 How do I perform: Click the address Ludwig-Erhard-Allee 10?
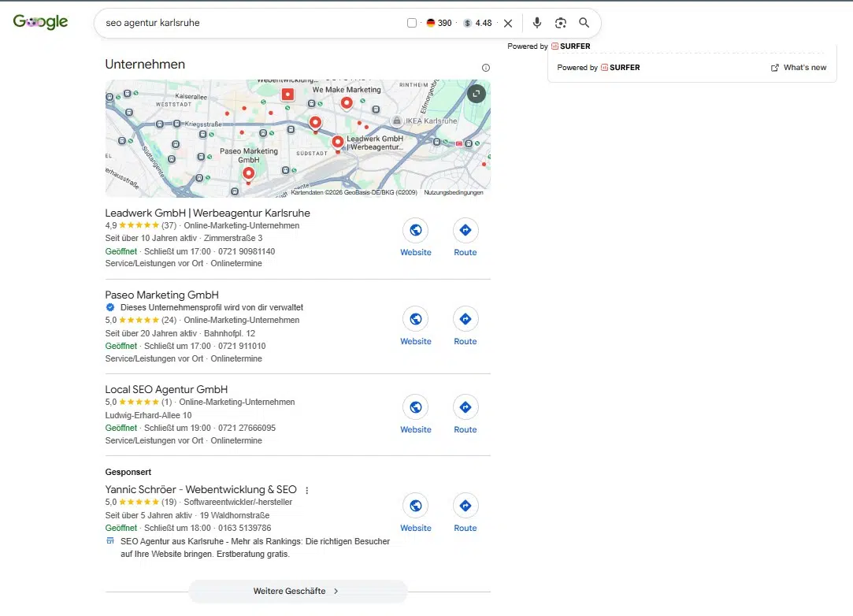point(148,415)
